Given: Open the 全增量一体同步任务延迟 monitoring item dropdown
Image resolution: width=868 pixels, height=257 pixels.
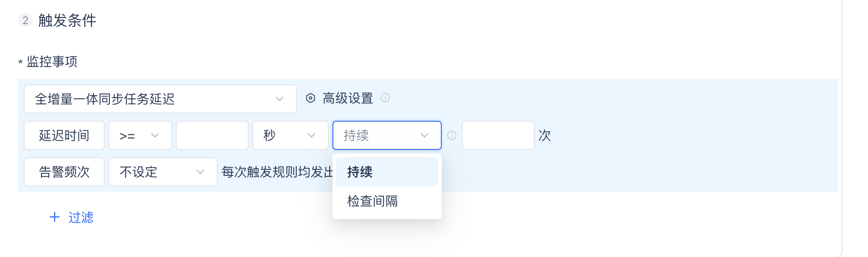Looking at the screenshot, I should 160,99.
